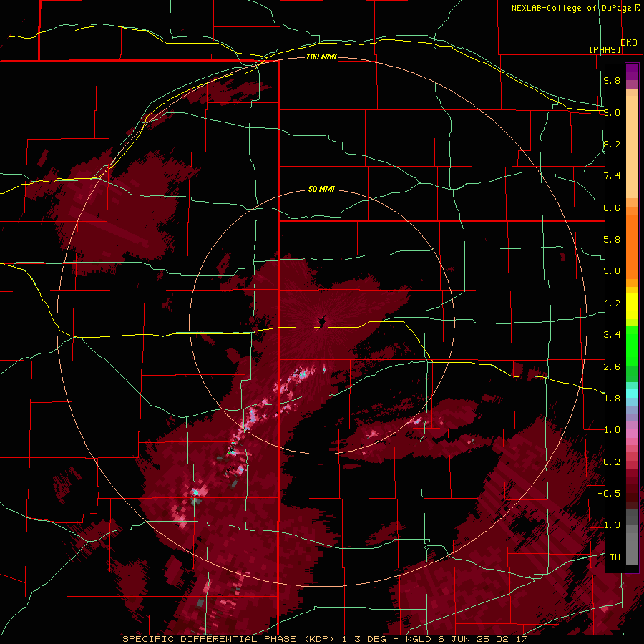
Task: Click the 4.2 value on color scale
Action: coord(612,303)
